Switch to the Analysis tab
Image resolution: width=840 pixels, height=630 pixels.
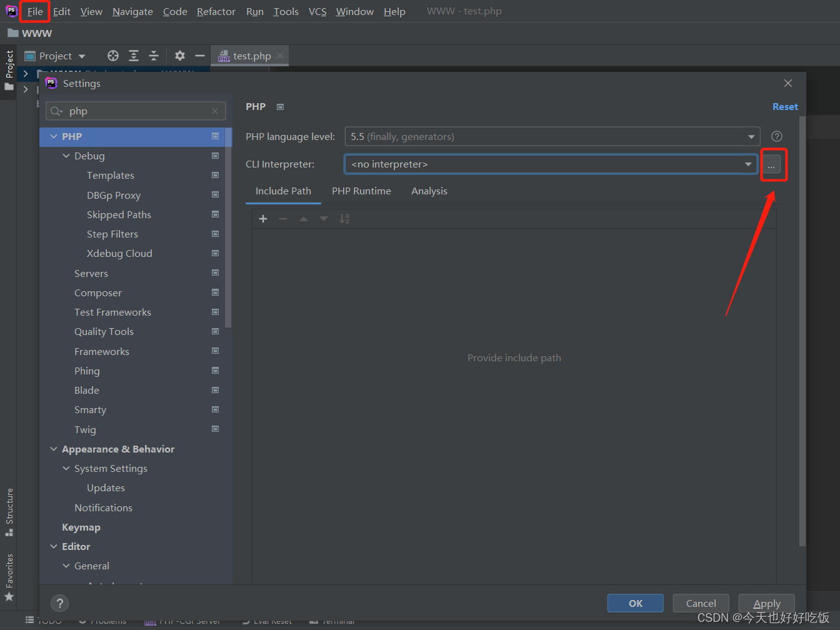[x=429, y=191]
